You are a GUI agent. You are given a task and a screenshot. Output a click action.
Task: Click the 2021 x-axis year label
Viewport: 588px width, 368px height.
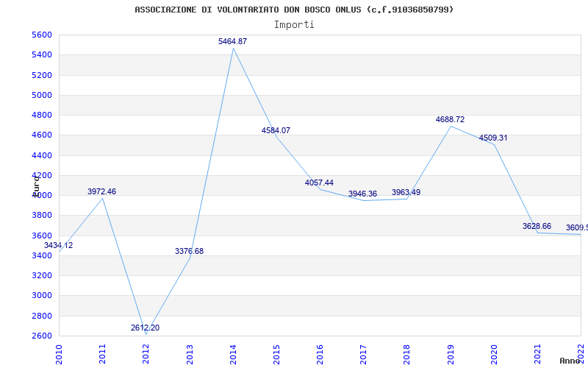coord(538,355)
